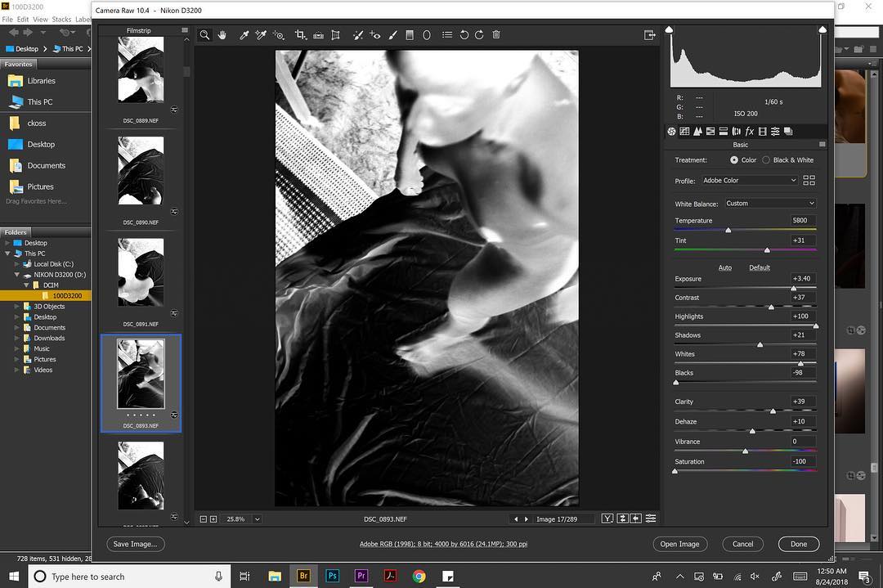Expand the Downloads folder node
This screenshot has height=588, width=883.
point(17,338)
